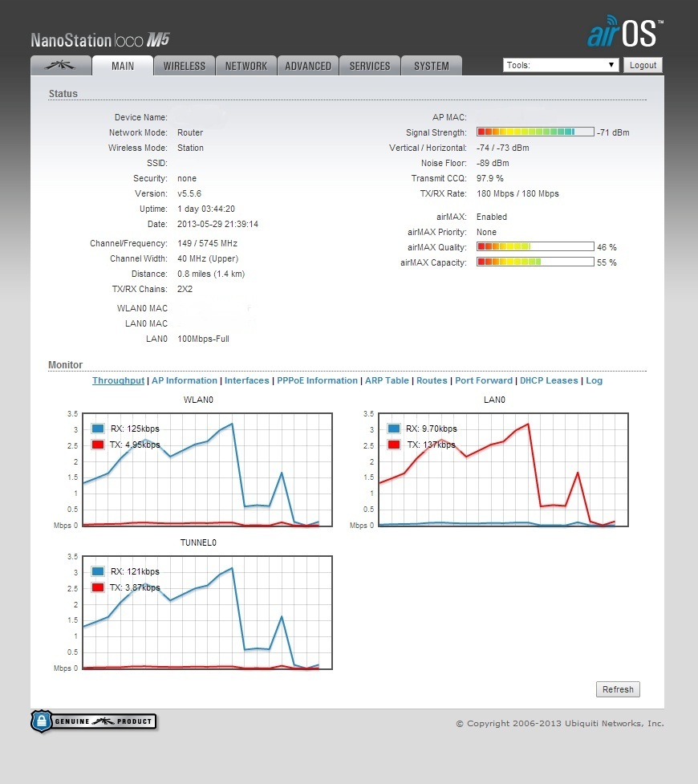Click Vertical/Horizontal value -74 / -73 dBm
Screen dimensions: 698x784
click(503, 148)
